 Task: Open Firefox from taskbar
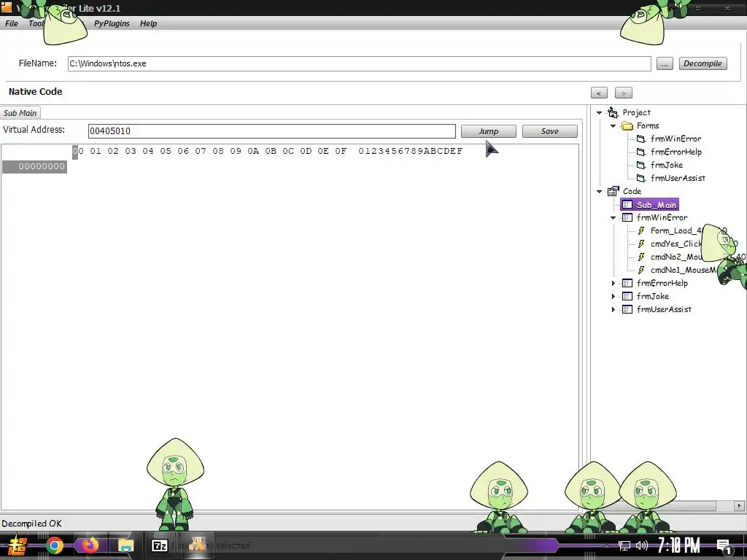coord(90,545)
